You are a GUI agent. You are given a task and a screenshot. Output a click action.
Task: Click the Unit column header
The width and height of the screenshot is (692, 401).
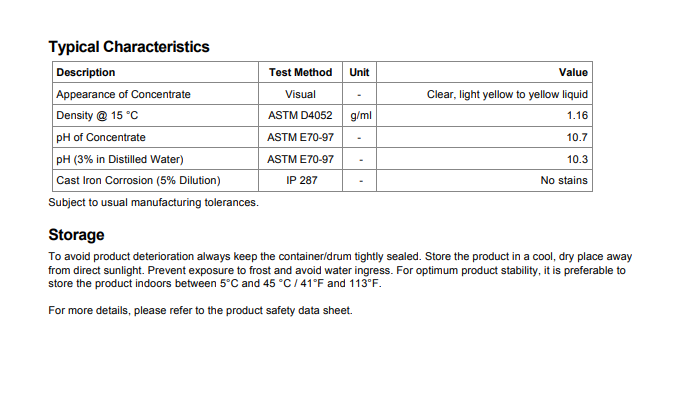359,72
